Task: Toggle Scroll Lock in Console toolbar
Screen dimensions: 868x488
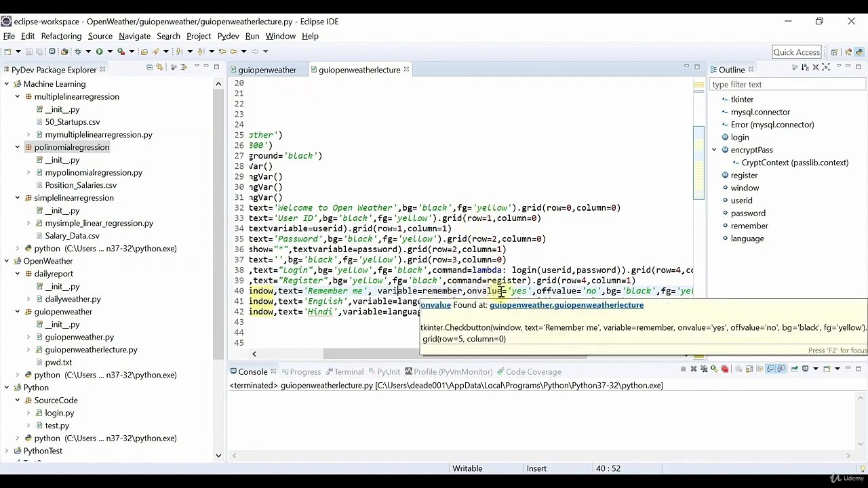Action: tap(749, 369)
